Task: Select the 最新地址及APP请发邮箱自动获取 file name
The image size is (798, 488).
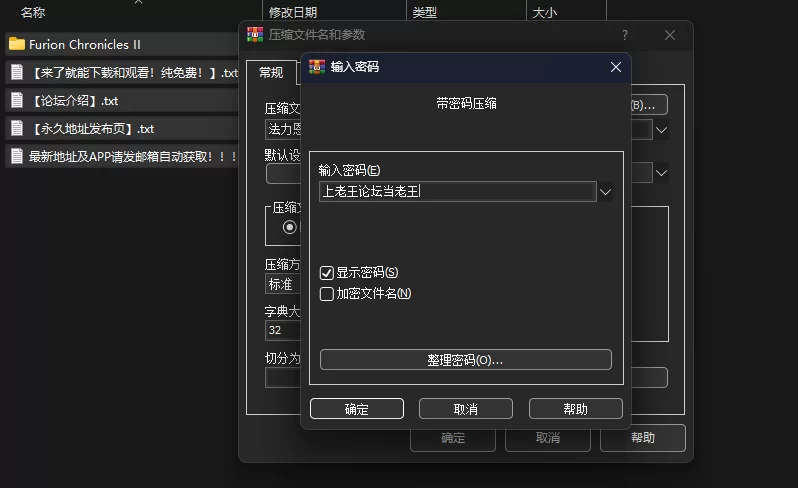Action: [x=133, y=157]
